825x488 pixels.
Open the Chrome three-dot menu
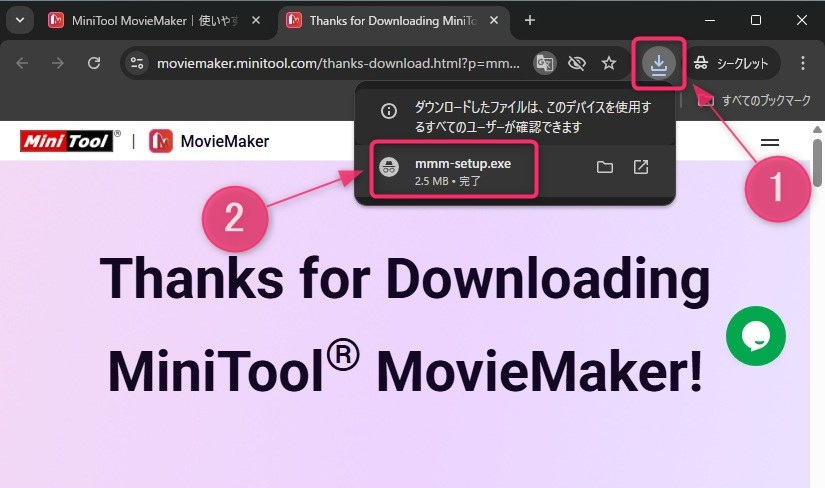[x=803, y=63]
